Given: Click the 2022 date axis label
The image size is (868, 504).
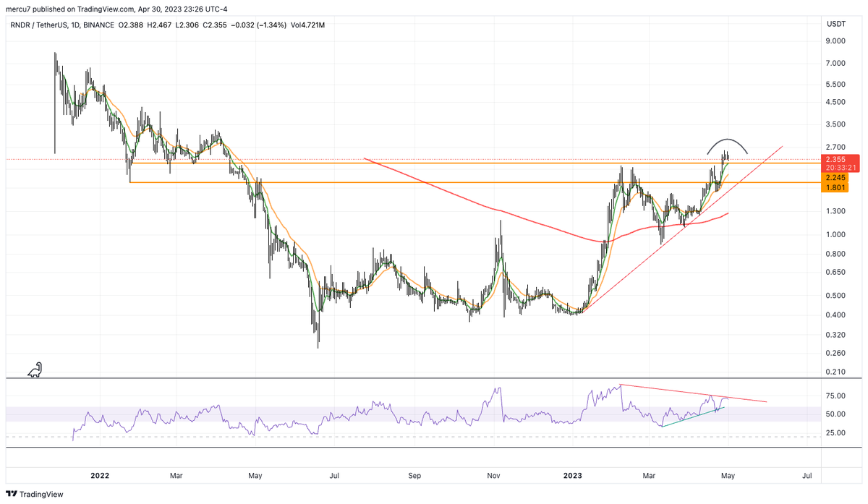Looking at the screenshot, I should pyautogui.click(x=100, y=476).
